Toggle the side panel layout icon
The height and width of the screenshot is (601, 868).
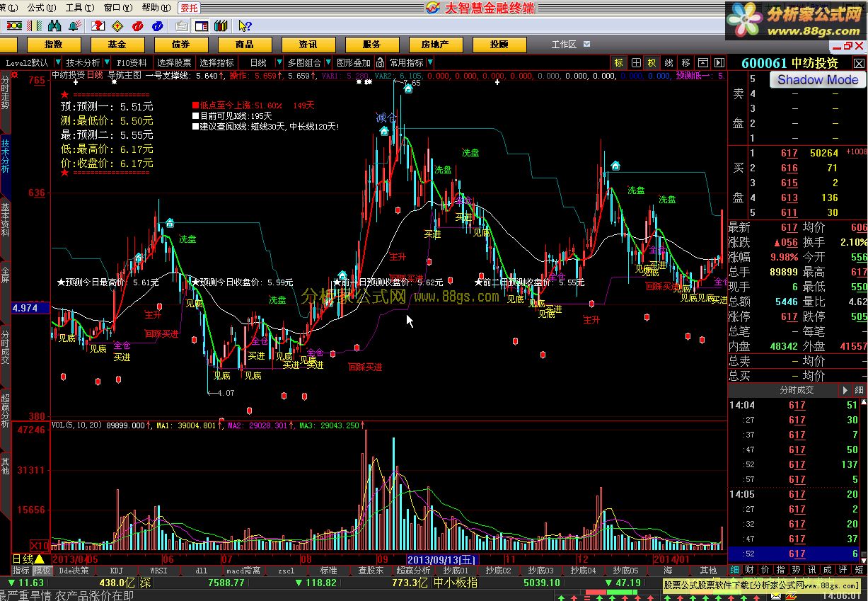click(202, 25)
